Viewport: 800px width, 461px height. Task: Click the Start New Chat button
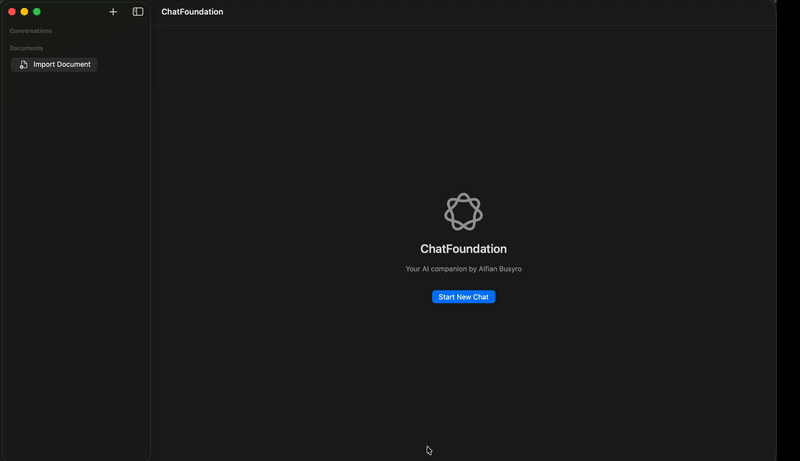pyautogui.click(x=463, y=297)
